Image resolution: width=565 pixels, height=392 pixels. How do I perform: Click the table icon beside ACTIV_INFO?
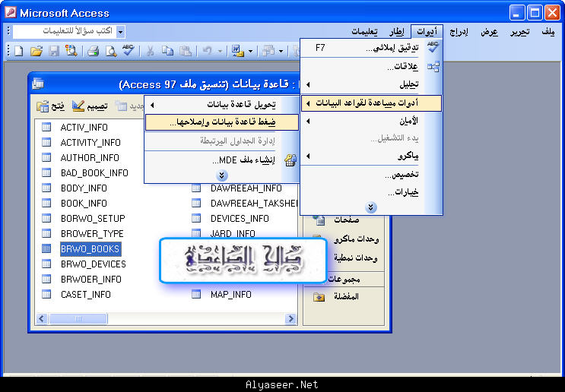pyautogui.click(x=46, y=127)
